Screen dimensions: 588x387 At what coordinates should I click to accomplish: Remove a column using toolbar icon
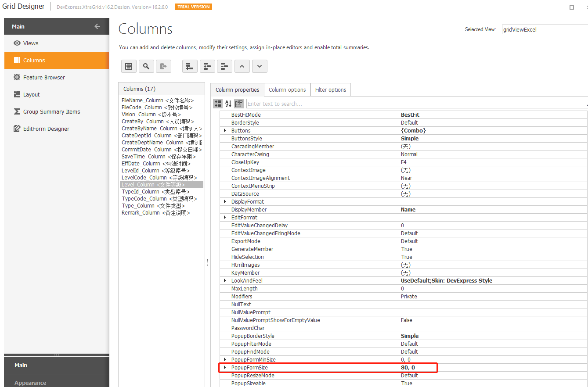tap(224, 66)
